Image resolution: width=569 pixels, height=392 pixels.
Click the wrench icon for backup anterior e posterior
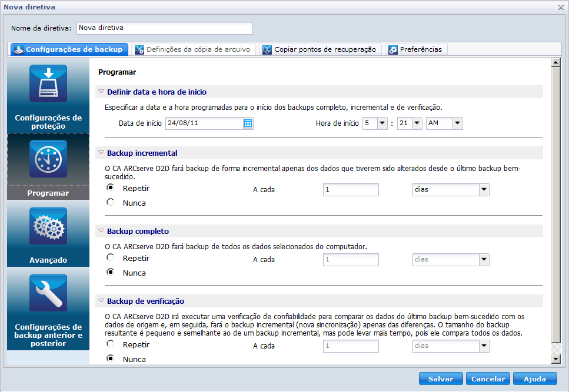point(48,292)
